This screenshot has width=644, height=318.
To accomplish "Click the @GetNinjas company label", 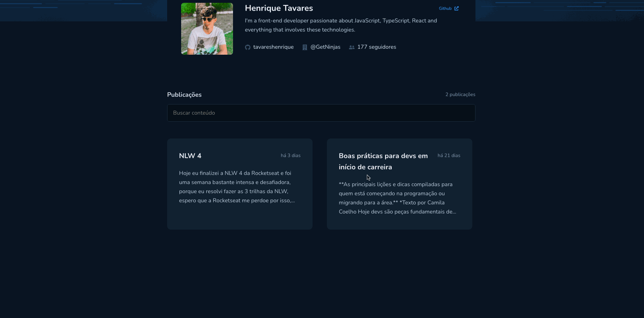I will 326,47.
